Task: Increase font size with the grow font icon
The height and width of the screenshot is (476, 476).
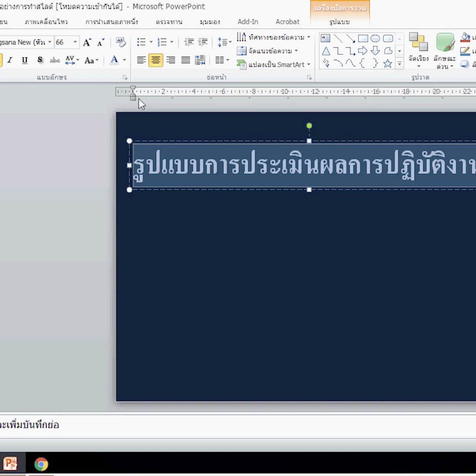Action: click(87, 42)
